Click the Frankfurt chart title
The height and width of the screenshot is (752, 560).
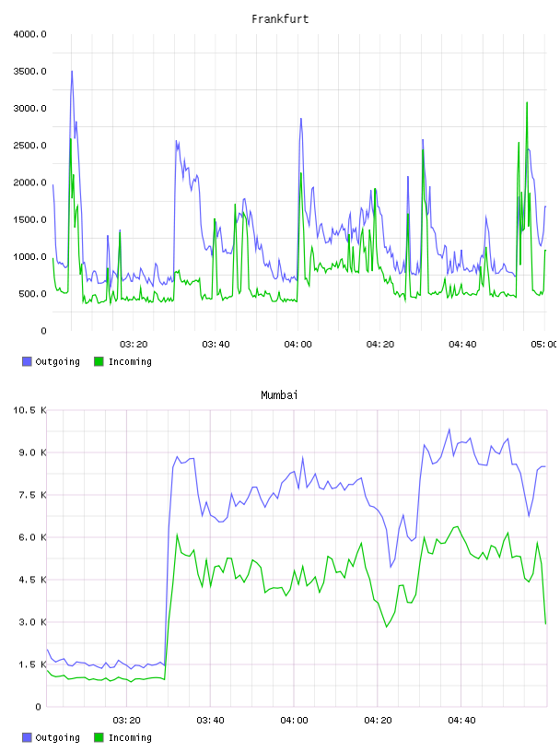(280, 19)
